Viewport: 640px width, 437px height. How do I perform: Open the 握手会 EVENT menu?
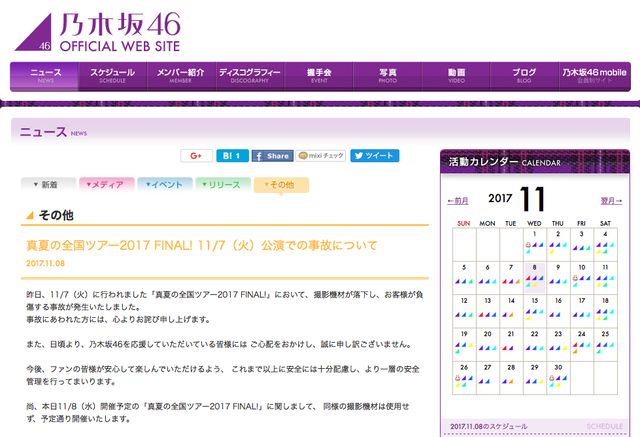click(319, 76)
